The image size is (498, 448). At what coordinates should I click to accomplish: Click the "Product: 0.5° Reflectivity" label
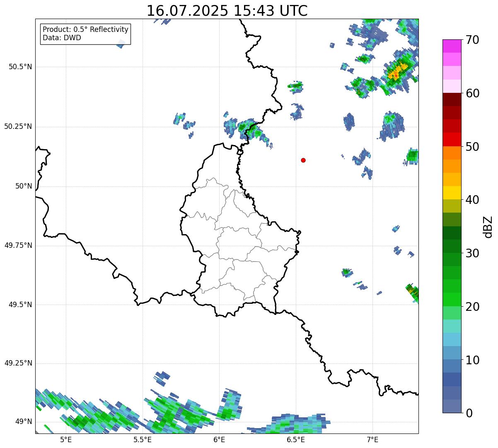[x=86, y=30]
